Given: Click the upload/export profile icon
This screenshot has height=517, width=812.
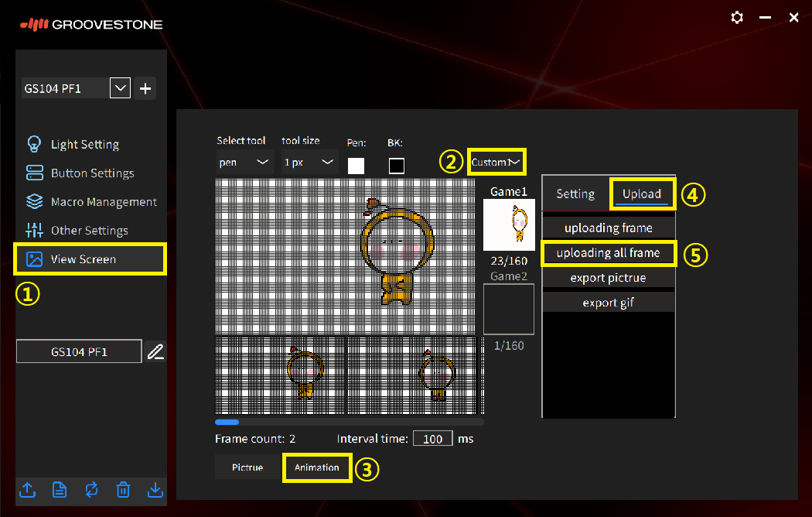Looking at the screenshot, I should point(27,489).
